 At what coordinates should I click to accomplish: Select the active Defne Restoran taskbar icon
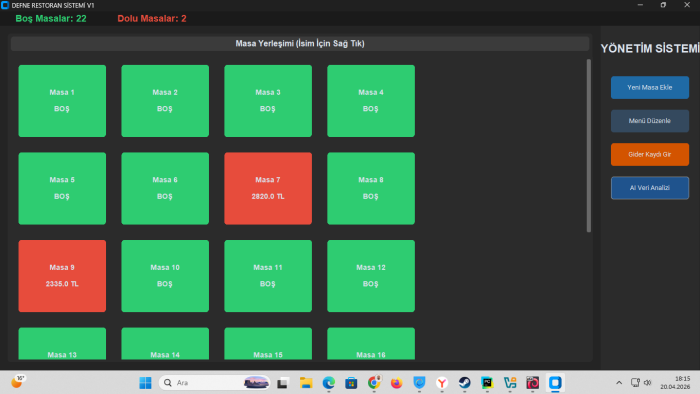pos(555,383)
